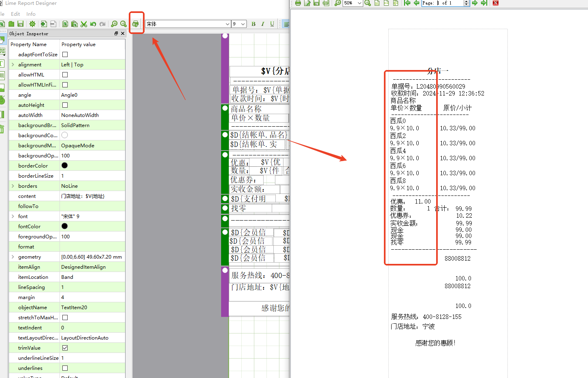The height and width of the screenshot is (378, 588).
Task: Zoom out on the design page
Action: (x=124, y=24)
